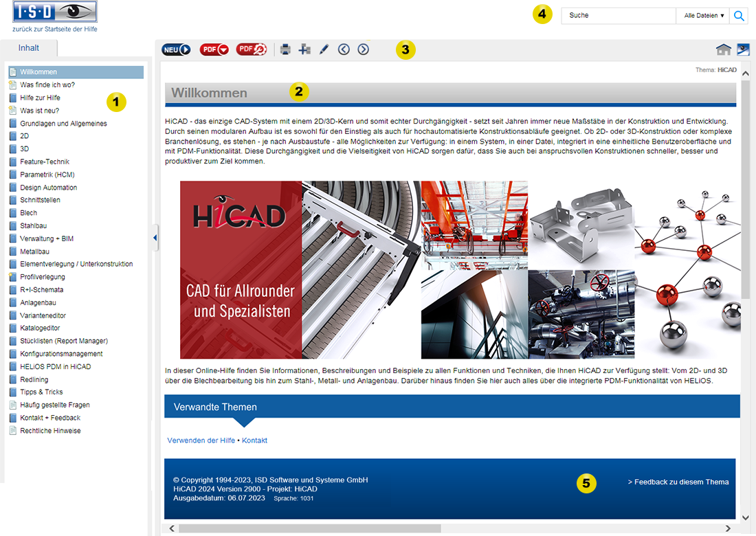Open the Kontakt link under Verwandte Themen
Screen dimensions: 756x536
point(254,440)
